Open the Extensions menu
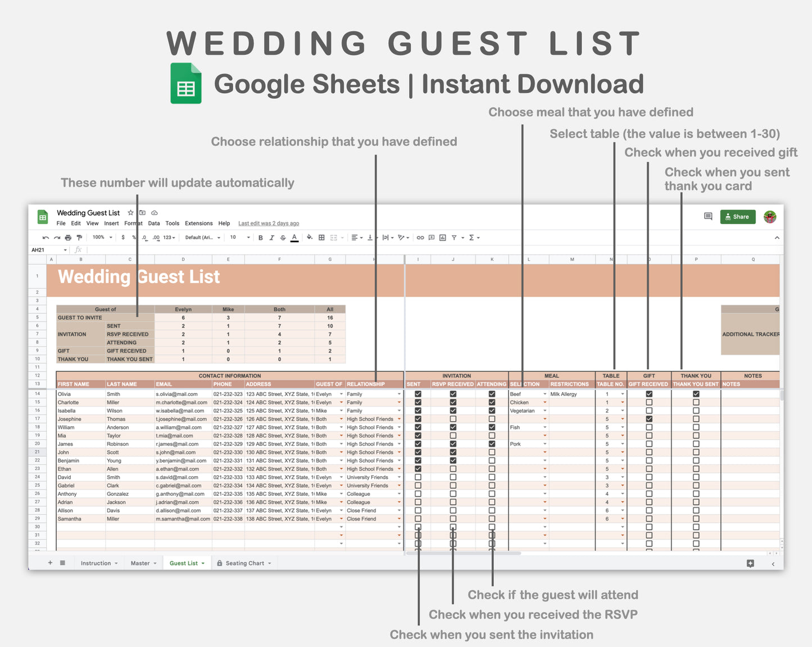Screen dimensions: 812x647 point(198,223)
